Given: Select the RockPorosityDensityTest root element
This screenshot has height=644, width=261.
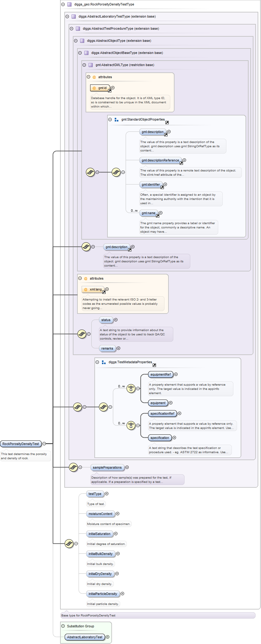Looking at the screenshot, I should 21,444.
